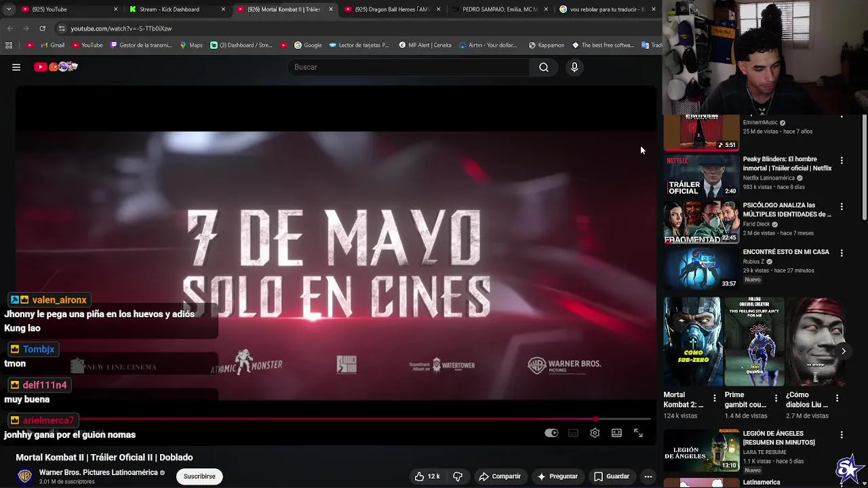Screen dimensions: 868x488
Task: Switch to theater mode in player
Action: click(616, 433)
